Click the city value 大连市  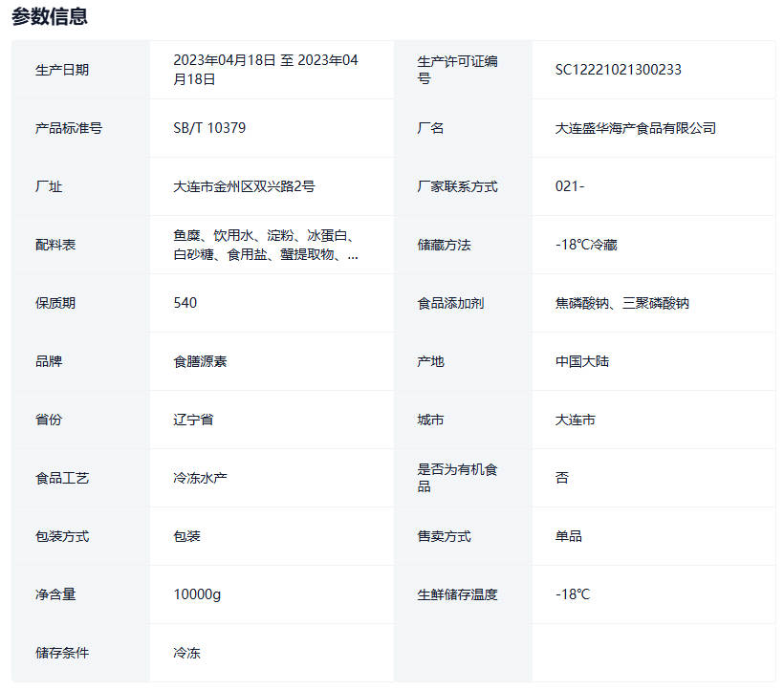tap(575, 420)
